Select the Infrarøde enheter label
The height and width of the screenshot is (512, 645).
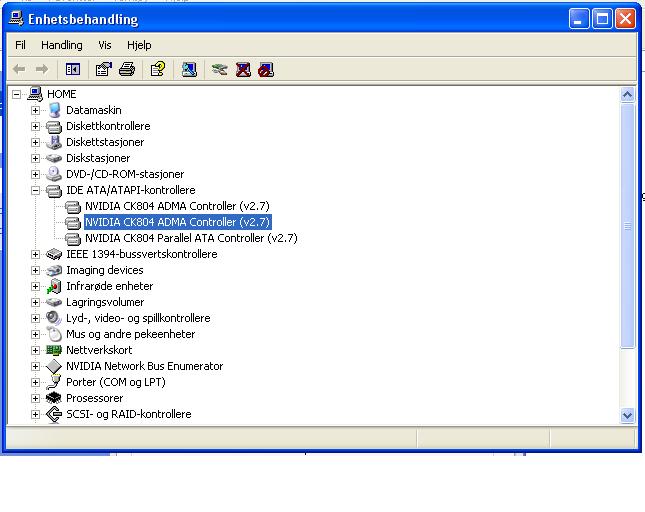[109, 286]
